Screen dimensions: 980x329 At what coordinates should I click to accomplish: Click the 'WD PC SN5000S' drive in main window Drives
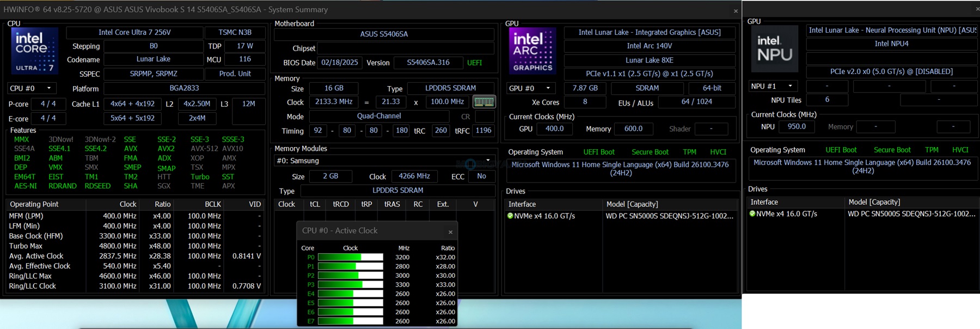(670, 216)
